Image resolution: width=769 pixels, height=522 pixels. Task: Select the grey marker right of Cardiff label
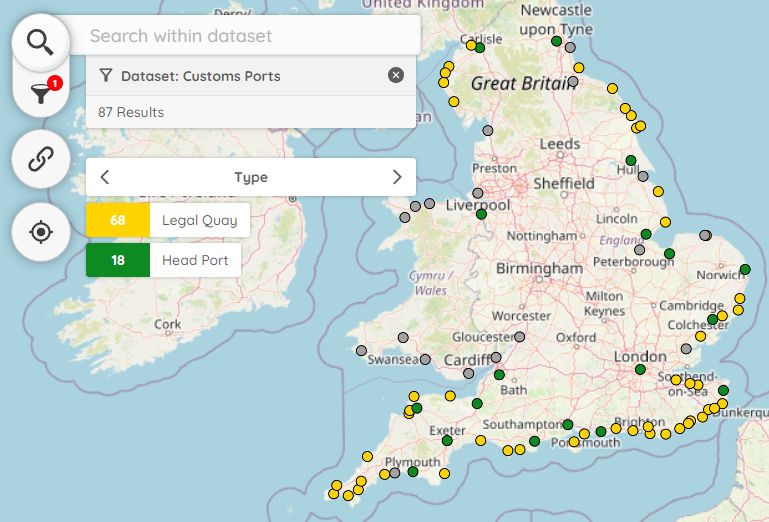point(496,357)
